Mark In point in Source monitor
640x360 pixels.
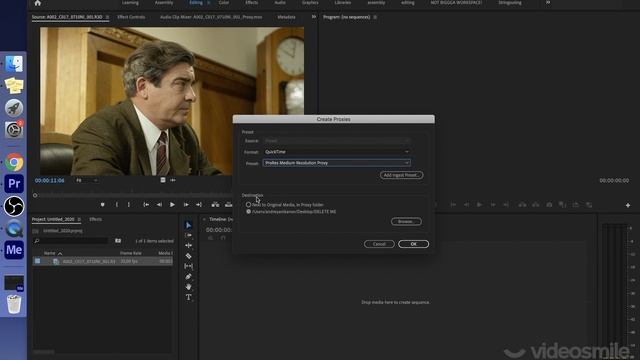pyautogui.click(x=117, y=204)
